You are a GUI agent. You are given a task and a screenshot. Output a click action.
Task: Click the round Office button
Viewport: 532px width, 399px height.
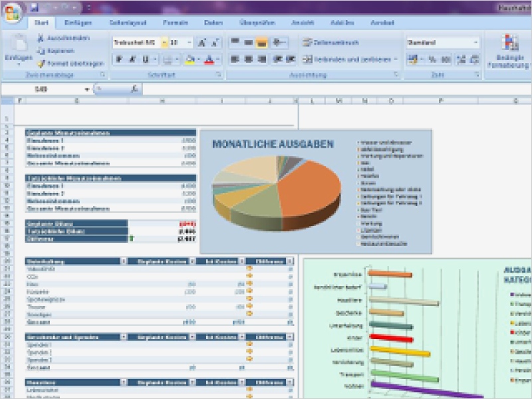[13, 13]
